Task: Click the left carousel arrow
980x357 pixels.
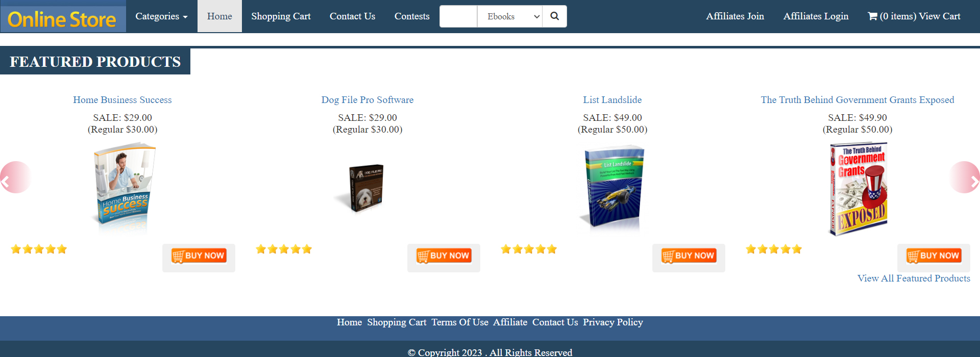Action: click(x=14, y=177)
